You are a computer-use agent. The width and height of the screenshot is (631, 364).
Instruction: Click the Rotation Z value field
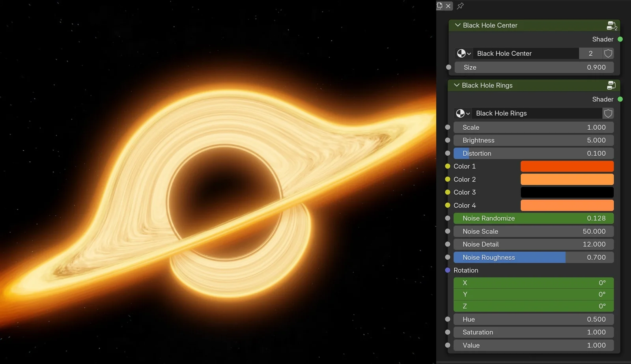click(x=533, y=306)
